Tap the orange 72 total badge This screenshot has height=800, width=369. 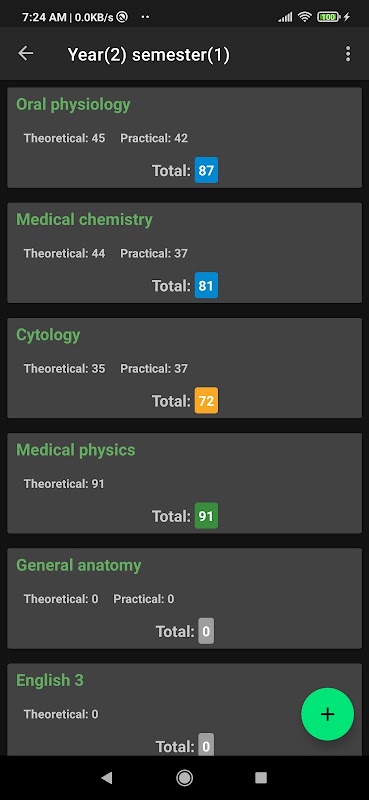click(206, 401)
